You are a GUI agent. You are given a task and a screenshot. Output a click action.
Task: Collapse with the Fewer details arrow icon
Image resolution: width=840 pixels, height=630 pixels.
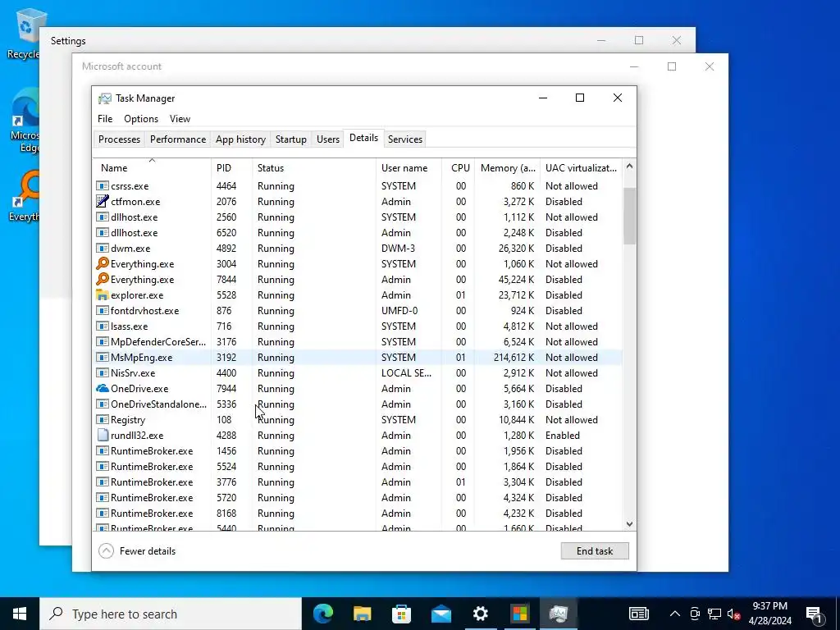coord(106,550)
